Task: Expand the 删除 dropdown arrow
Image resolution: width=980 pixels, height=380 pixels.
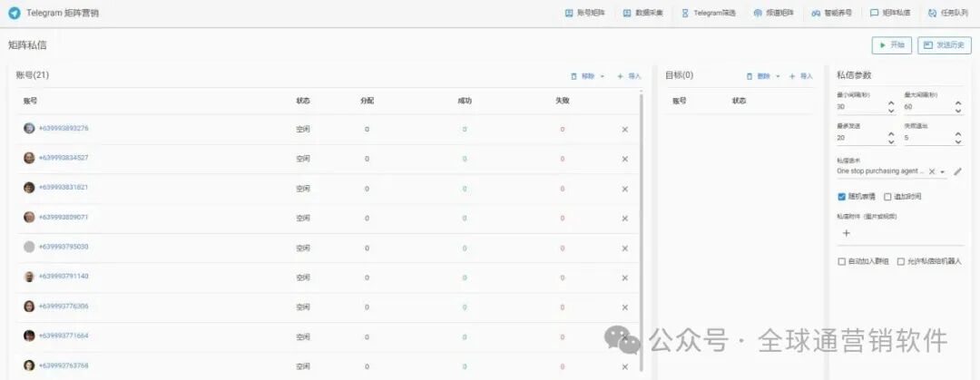Action: (779, 76)
